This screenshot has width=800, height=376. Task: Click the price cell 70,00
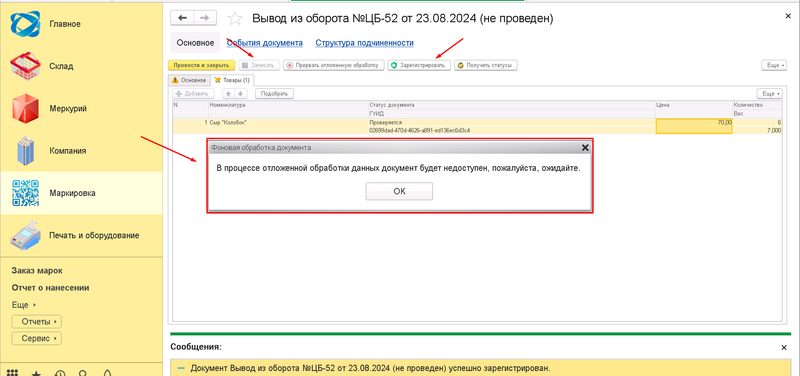(x=694, y=126)
